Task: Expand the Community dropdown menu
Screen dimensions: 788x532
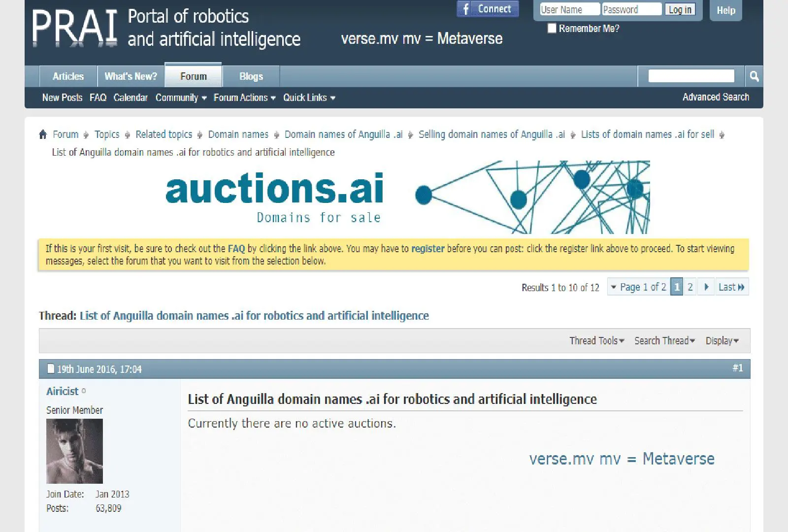Action: tap(181, 98)
